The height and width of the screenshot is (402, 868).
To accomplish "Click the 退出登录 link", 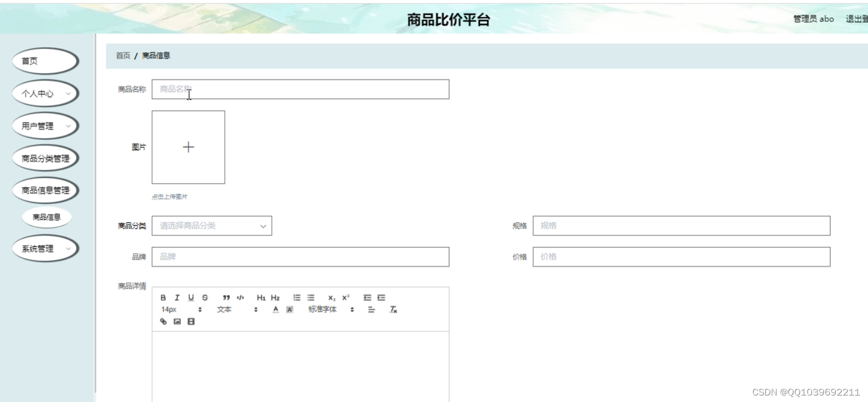I will [x=857, y=19].
